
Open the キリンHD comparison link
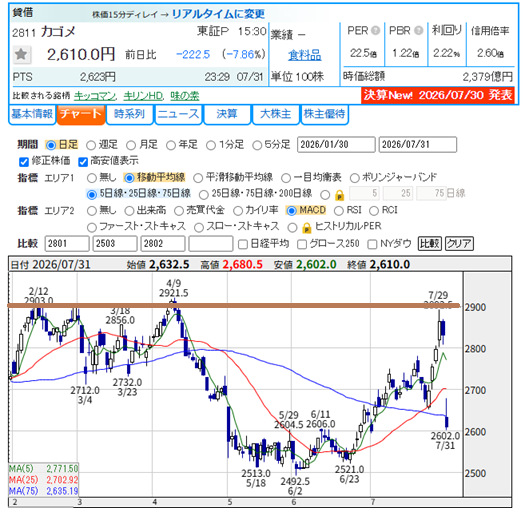point(143,96)
